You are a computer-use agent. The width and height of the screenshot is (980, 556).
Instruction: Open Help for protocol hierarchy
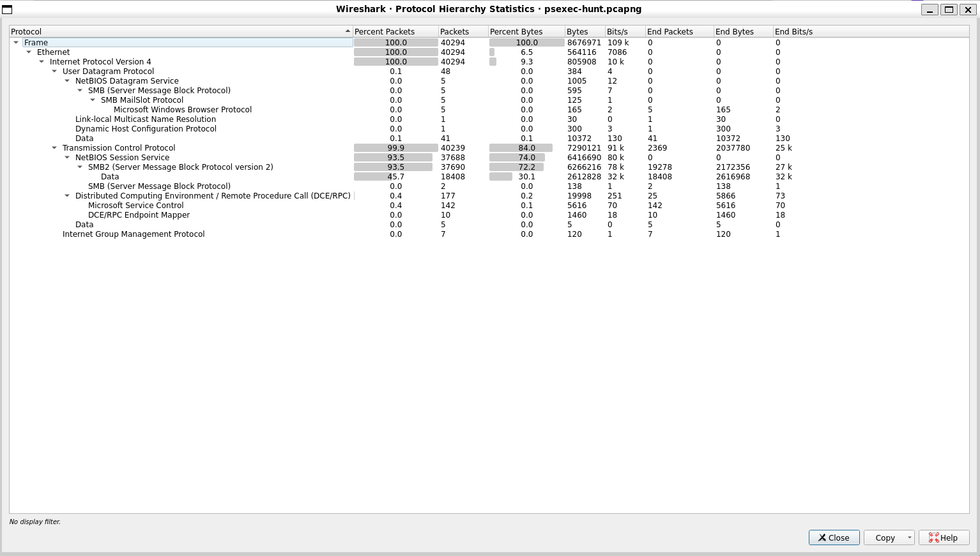click(944, 537)
